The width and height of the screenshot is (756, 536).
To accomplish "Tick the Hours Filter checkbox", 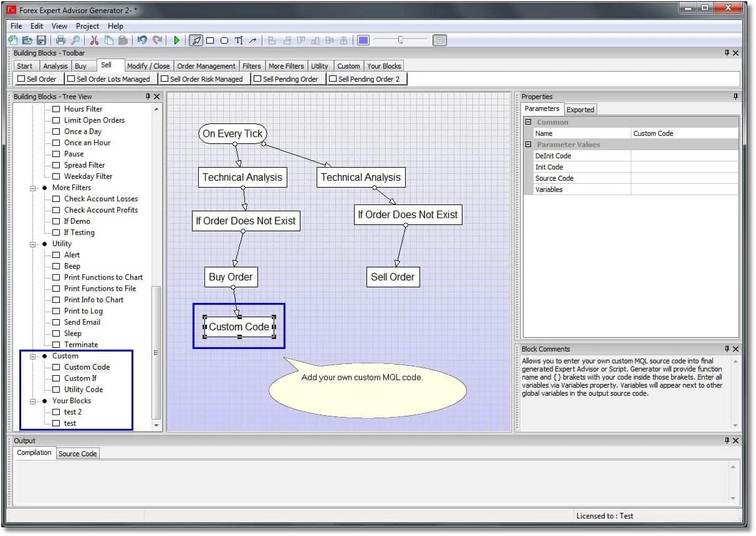I will (56, 109).
